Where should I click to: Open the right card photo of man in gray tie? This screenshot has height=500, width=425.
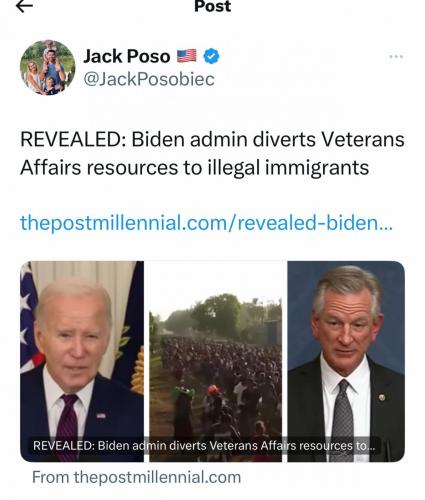point(346,361)
